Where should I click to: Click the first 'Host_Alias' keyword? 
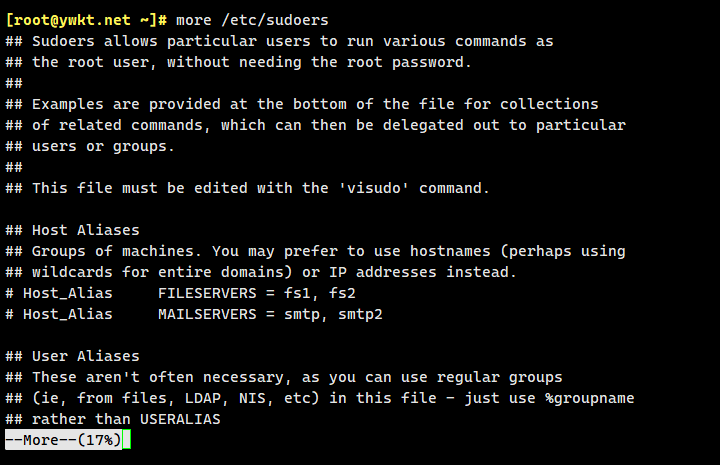tap(69, 293)
